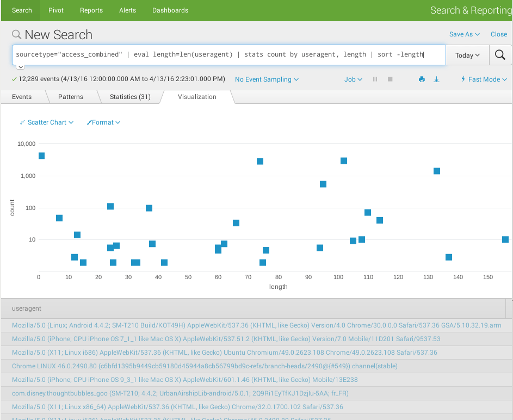Open the Format options dropdown
The image size is (513, 420).
point(103,122)
